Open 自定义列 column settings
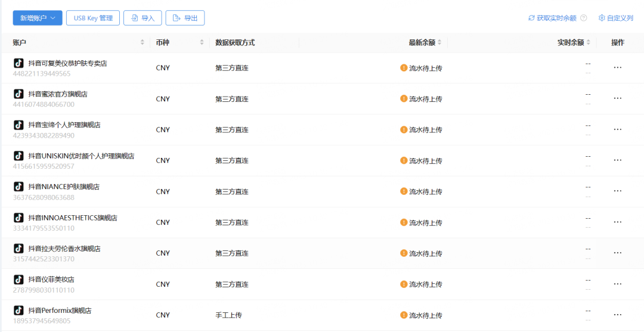Image resolution: width=644 pixels, height=332 pixels. point(615,18)
